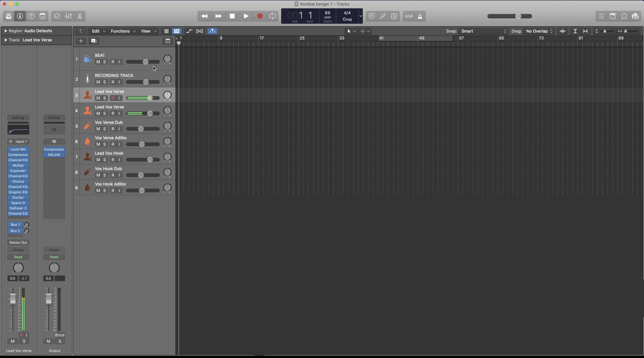Screen dimensions: 644x358
Task: Open the Compressor plugin on Output strip
Action: pyautogui.click(x=54, y=149)
